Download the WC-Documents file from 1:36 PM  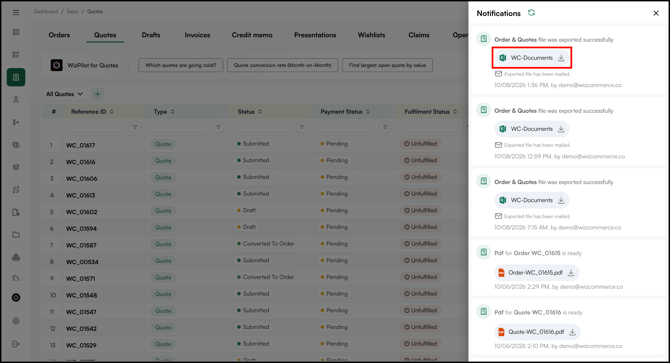coord(561,58)
